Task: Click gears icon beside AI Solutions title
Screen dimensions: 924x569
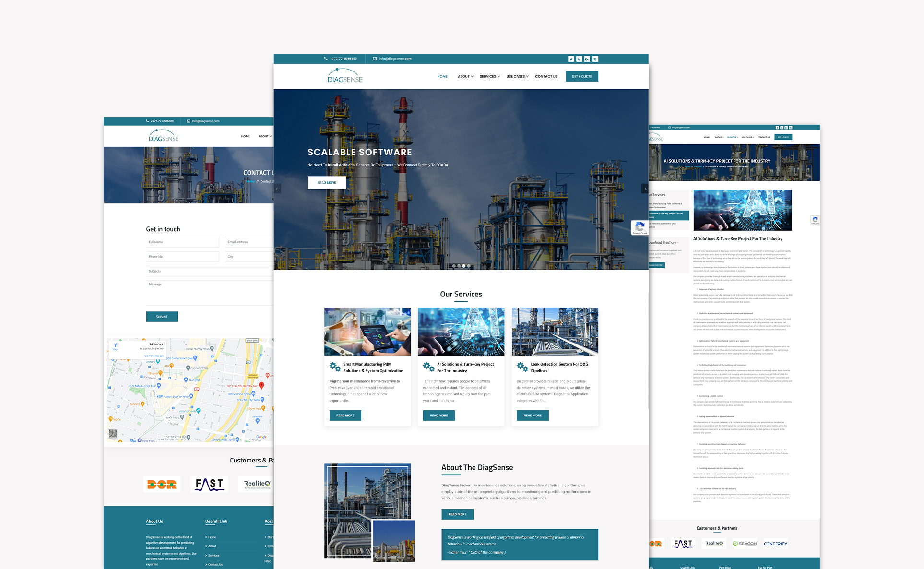Action: [x=428, y=367]
